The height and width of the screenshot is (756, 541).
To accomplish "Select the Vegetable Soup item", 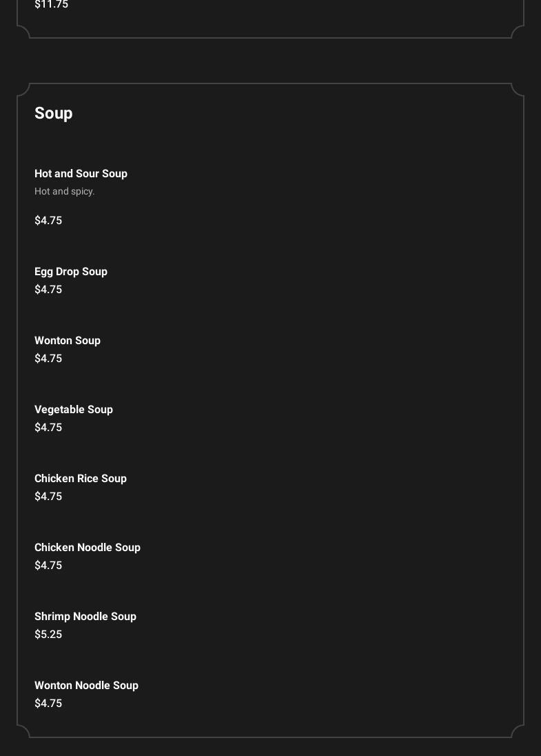I will point(74,410).
